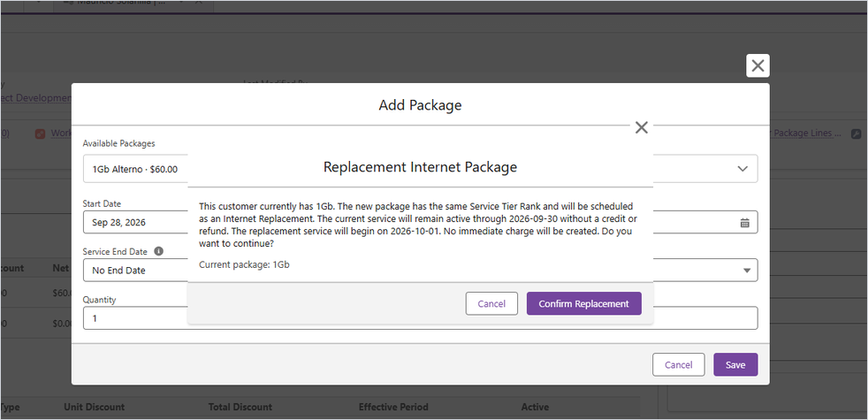868x420 pixels.
Task: Focus the Start Date field Sep 28, 2026
Action: click(420, 222)
